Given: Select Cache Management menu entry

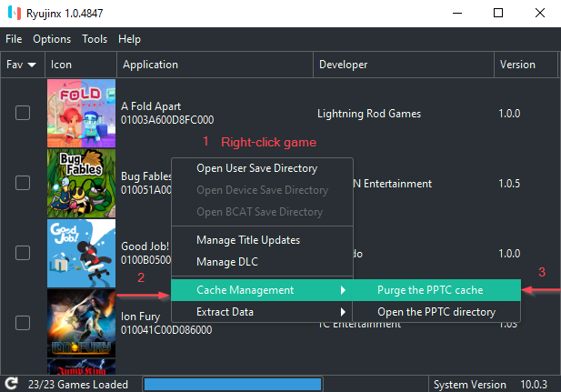Looking at the screenshot, I should pos(262,290).
